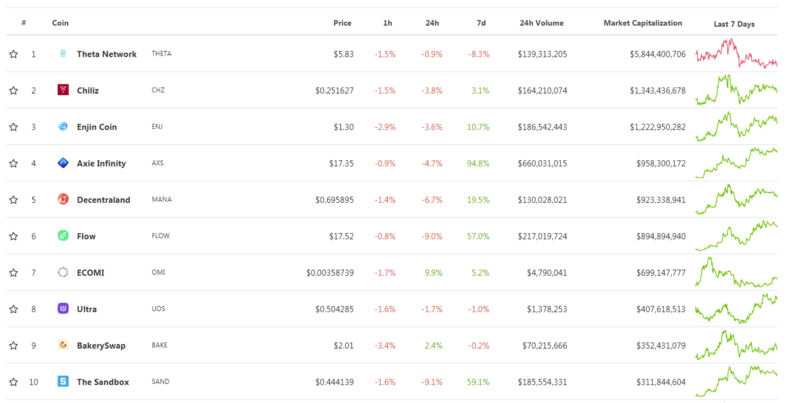Image resolution: width=800 pixels, height=403 pixels.
Task: Sort the table by Price column
Action: pos(342,23)
